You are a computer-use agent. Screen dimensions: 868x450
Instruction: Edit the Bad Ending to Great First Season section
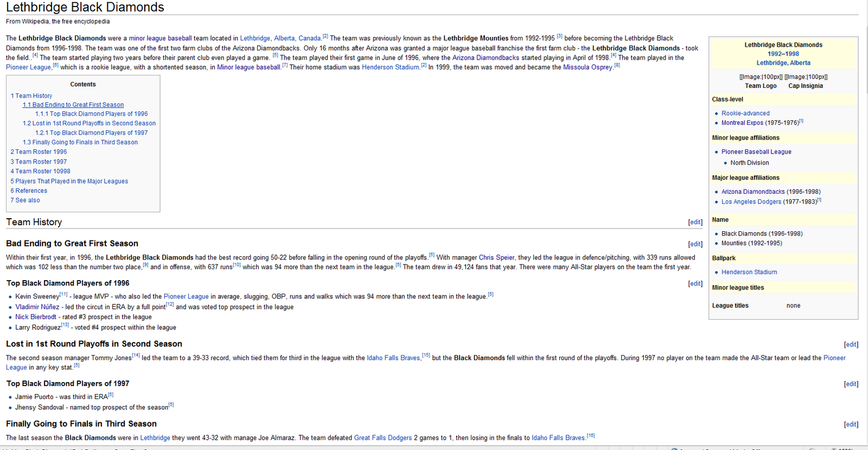[695, 244]
